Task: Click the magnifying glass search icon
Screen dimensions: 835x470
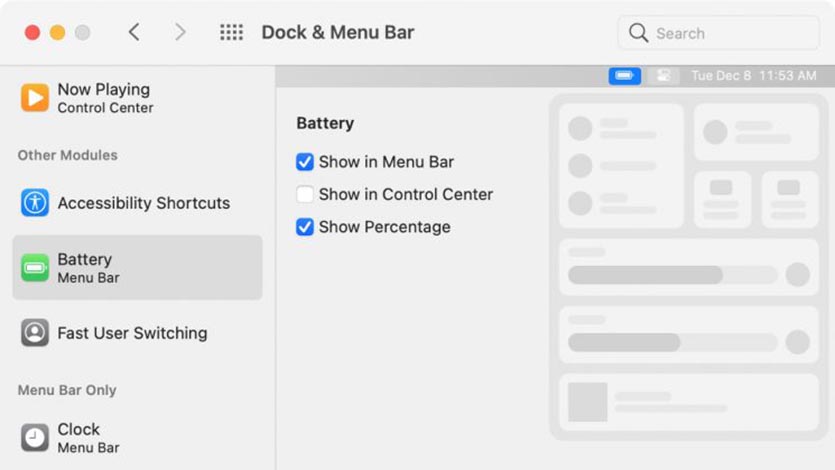Action: (638, 33)
